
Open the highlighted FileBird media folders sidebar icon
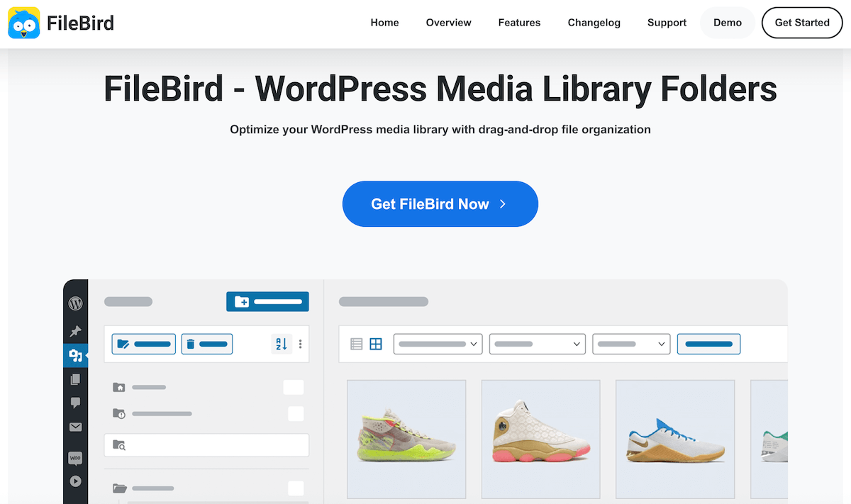(75, 355)
